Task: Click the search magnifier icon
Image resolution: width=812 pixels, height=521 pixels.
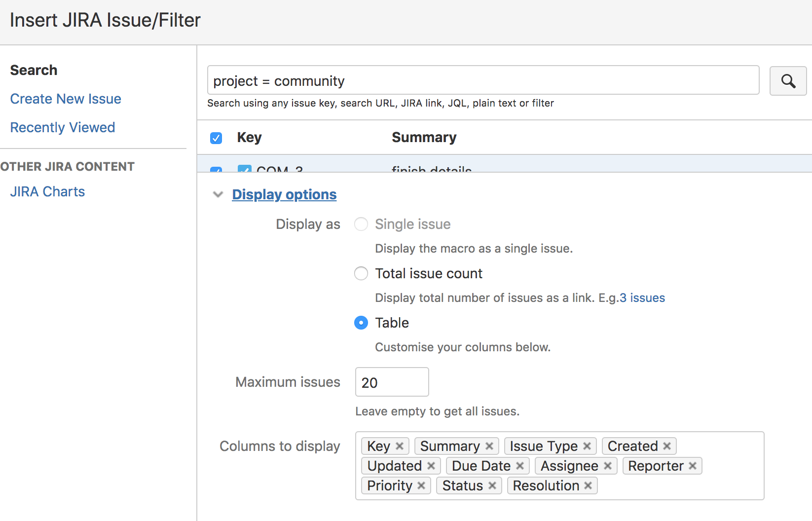Action: (788, 80)
